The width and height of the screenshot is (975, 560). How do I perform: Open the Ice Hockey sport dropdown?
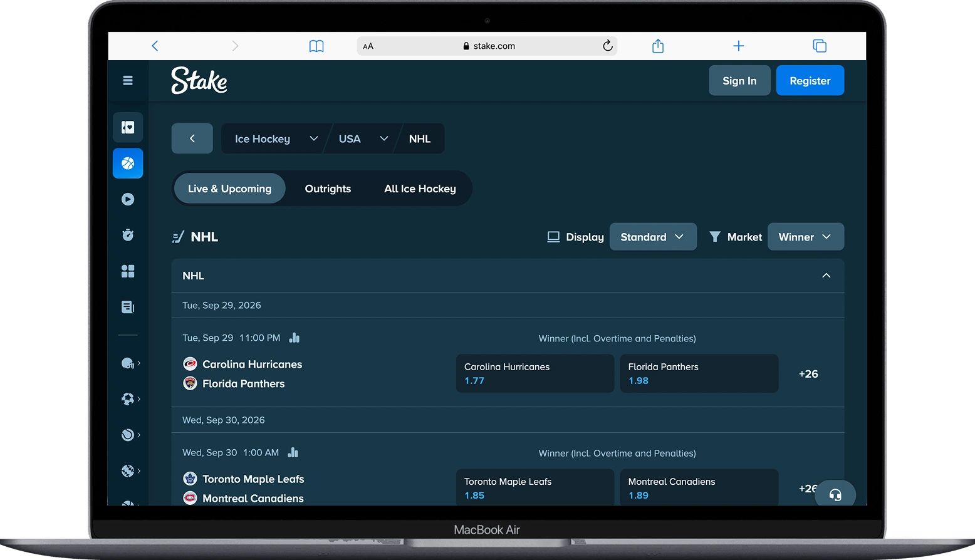[x=276, y=138]
